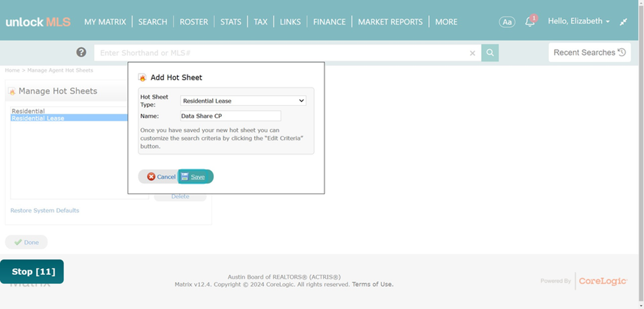Open the LINKS menu
644x309 pixels.
click(x=290, y=22)
